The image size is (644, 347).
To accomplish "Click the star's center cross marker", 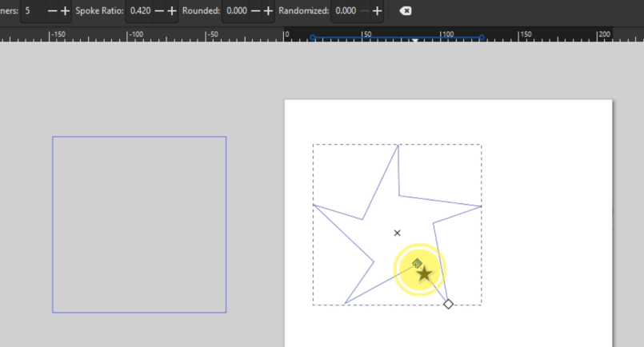I will click(397, 233).
